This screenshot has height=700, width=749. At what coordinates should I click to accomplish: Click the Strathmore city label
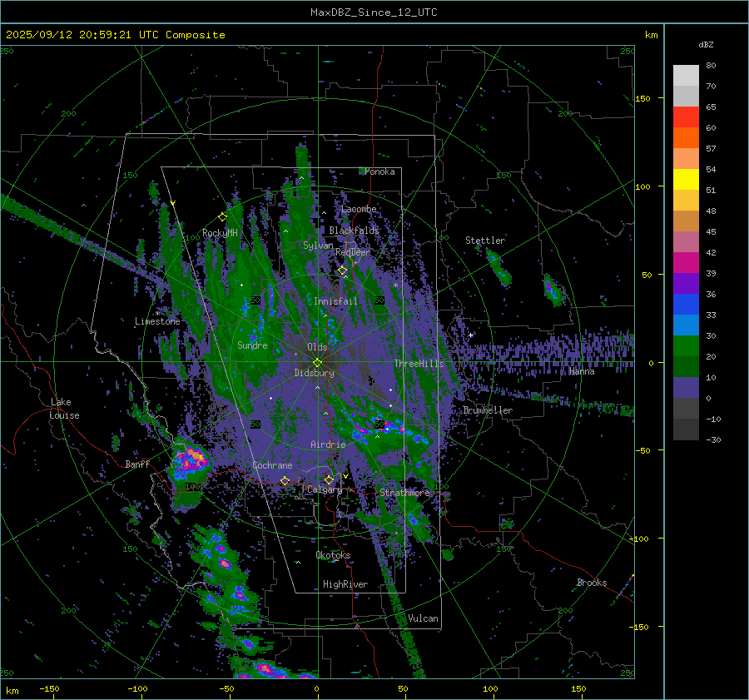pyautogui.click(x=404, y=492)
